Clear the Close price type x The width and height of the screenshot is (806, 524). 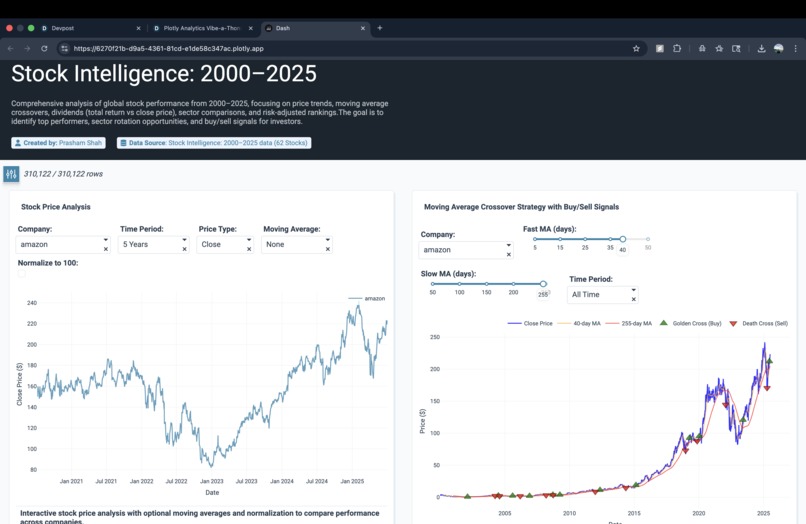[249, 249]
